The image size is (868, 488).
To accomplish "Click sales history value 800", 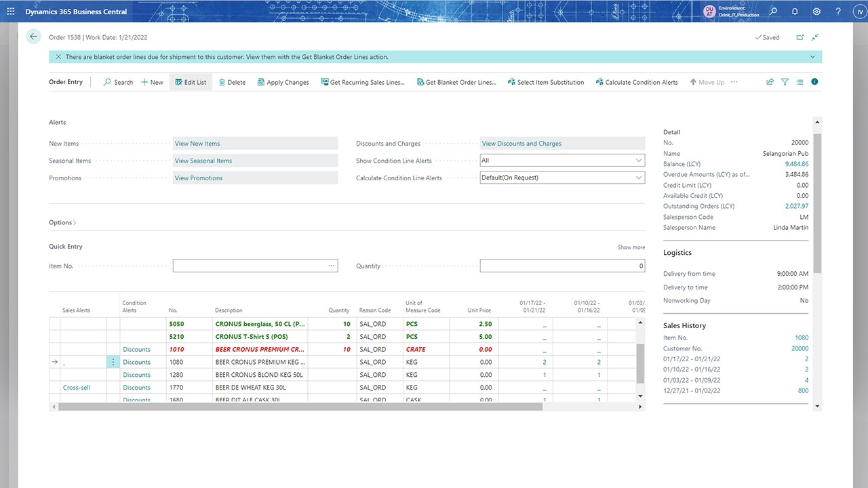I will pos(803,391).
